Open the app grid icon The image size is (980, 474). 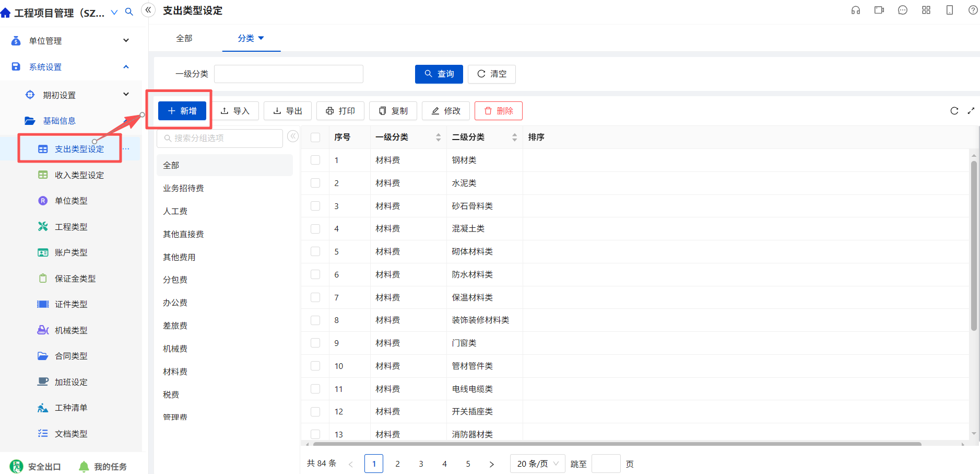[x=926, y=10]
